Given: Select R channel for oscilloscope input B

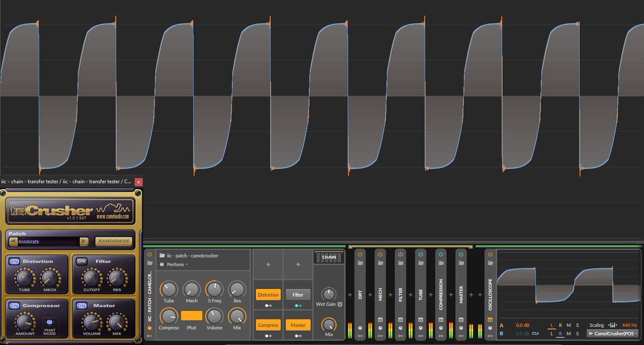Looking at the screenshot, I should click(x=560, y=334).
